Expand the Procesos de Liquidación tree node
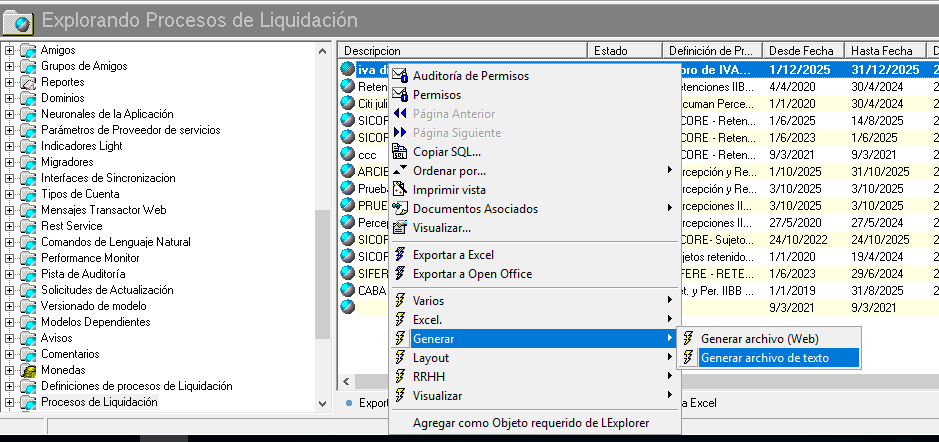This screenshot has width=939, height=442. tap(9, 402)
